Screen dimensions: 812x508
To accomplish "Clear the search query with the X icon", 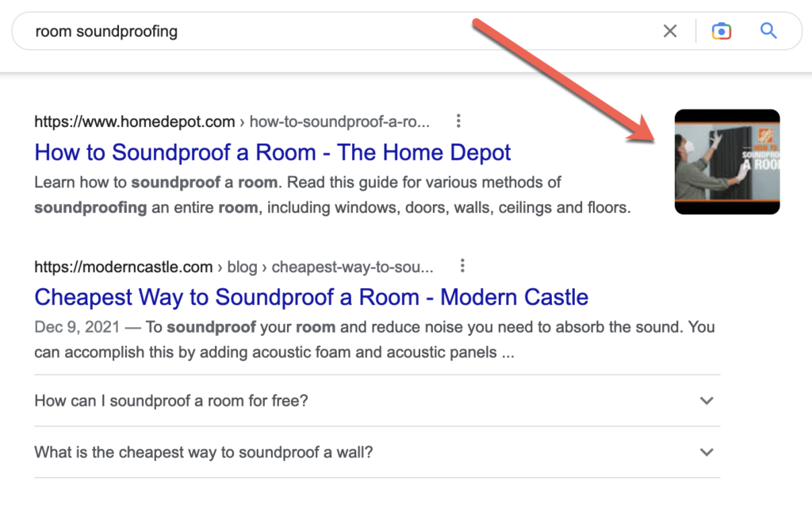I will coord(670,30).
